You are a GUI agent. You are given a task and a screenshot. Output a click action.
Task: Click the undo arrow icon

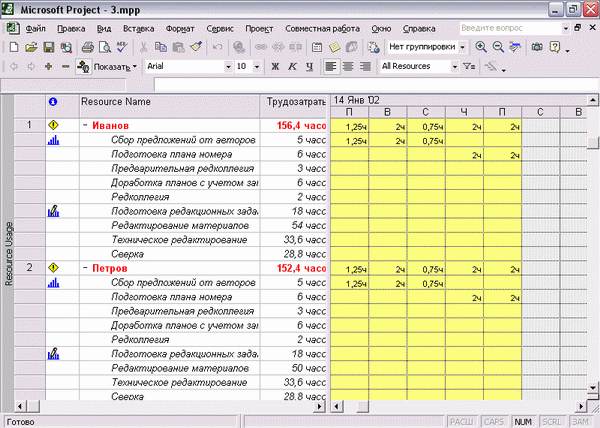pos(217,47)
